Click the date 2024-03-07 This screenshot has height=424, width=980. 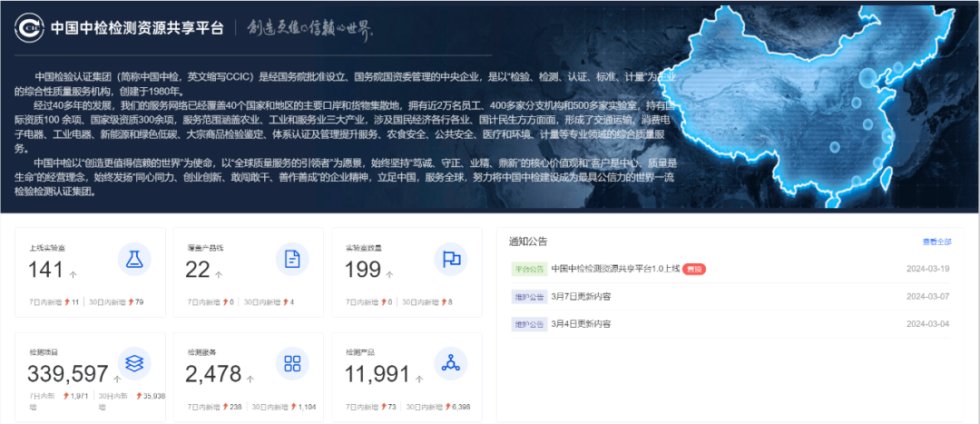[x=928, y=296]
